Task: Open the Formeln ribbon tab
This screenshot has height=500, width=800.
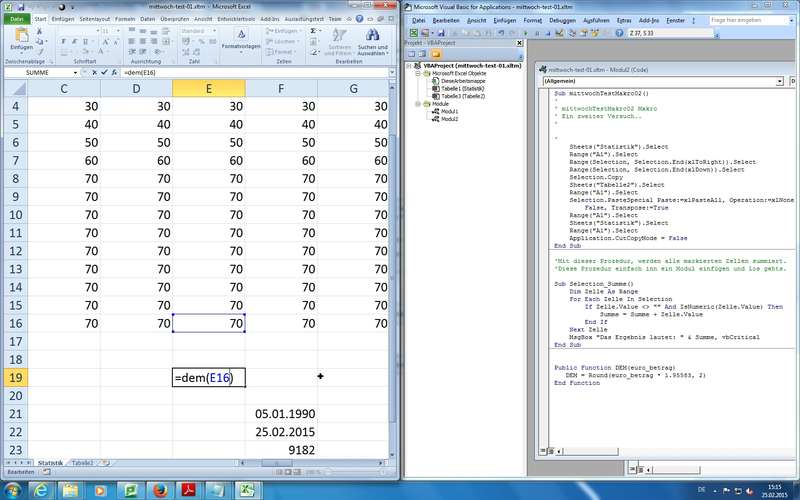Action: click(x=124, y=18)
